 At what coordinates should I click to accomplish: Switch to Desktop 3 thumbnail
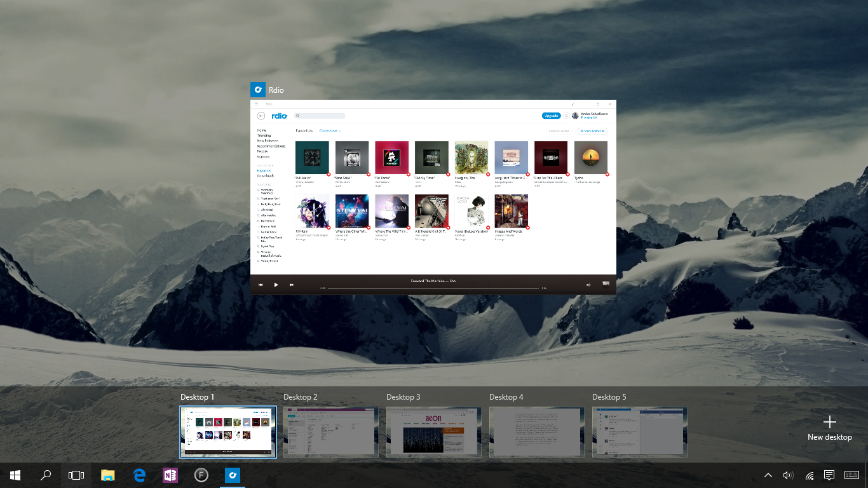434,432
